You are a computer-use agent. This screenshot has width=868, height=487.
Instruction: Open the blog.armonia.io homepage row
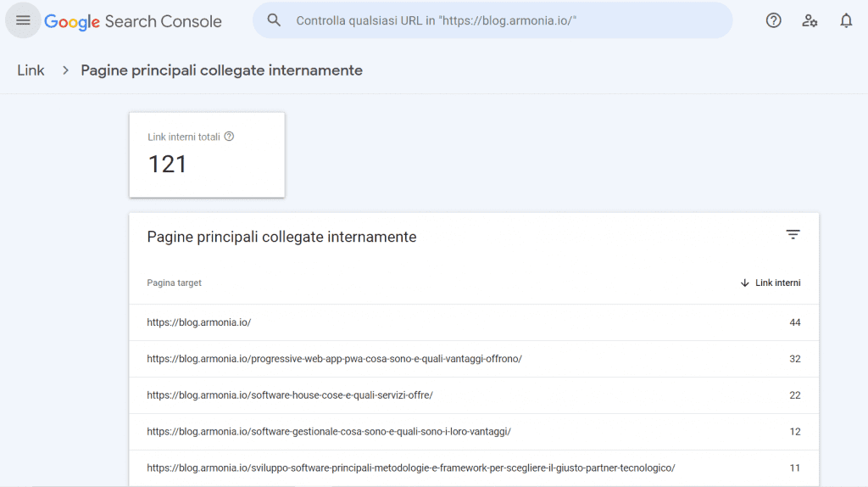[x=199, y=322]
